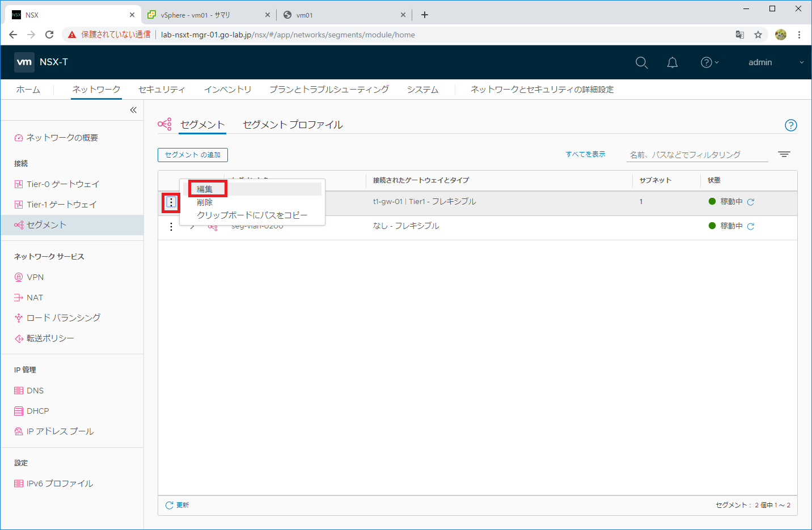Open the actions menu dots for the seg-vlan-0200 row

click(171, 227)
